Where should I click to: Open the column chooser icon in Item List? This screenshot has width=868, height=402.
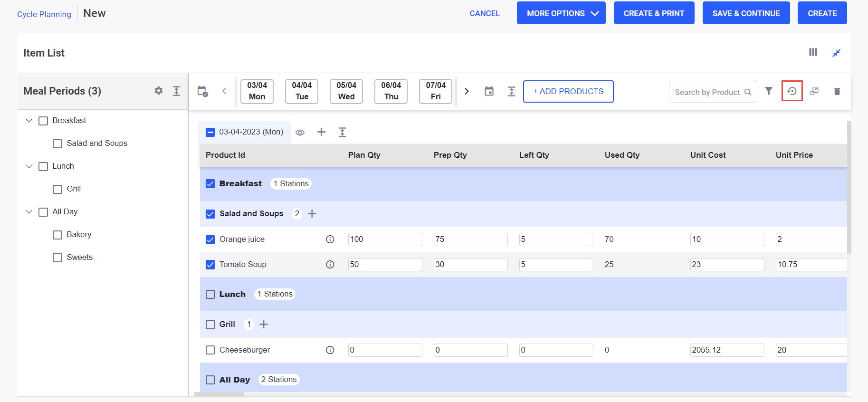coord(813,52)
